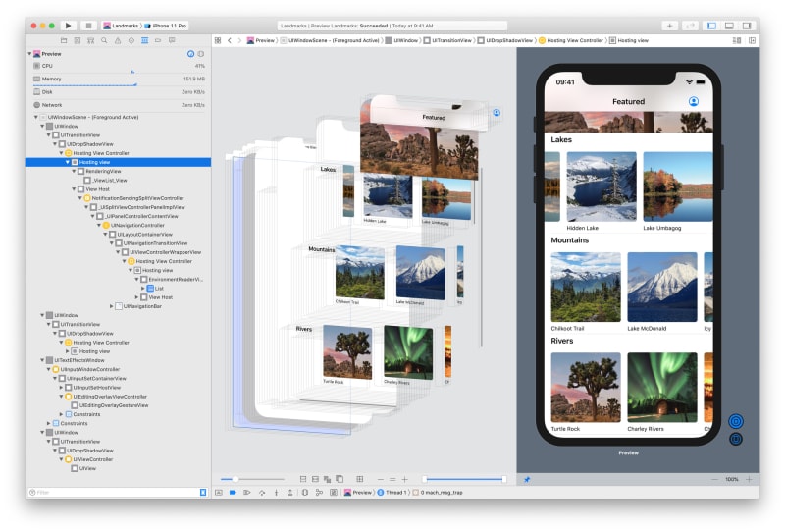Image resolution: width=785 pixels, height=532 pixels.
Task: Open the Library with plus button
Action: pos(670,26)
